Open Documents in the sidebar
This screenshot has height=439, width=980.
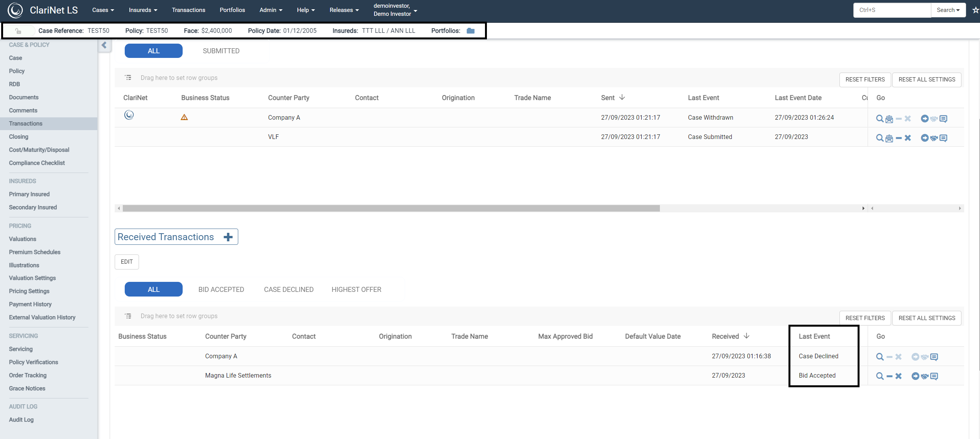click(24, 97)
